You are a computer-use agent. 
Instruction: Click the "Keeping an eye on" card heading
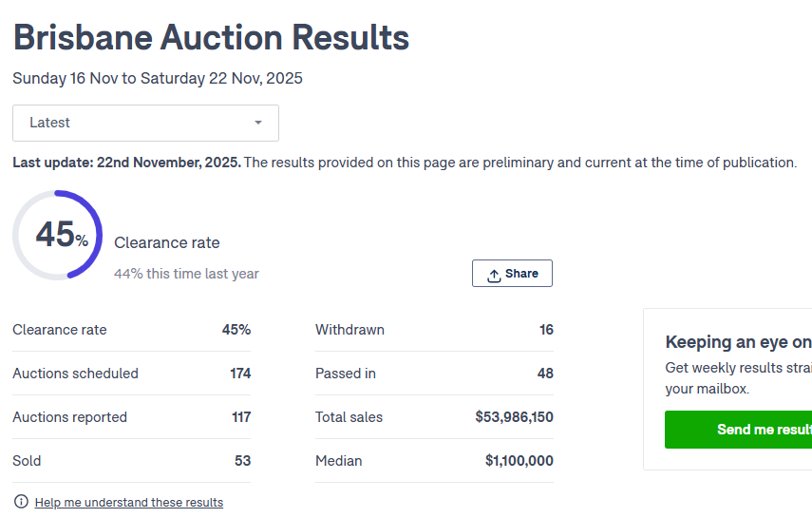738,342
